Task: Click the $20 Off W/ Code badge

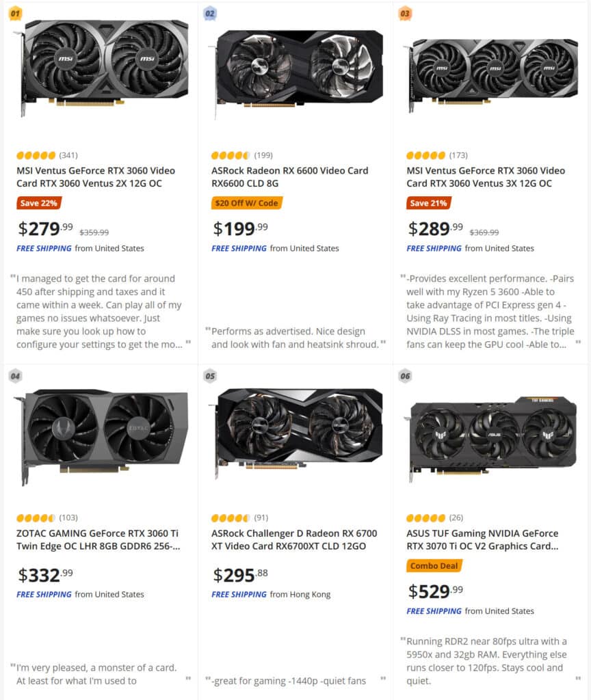Action: point(246,203)
